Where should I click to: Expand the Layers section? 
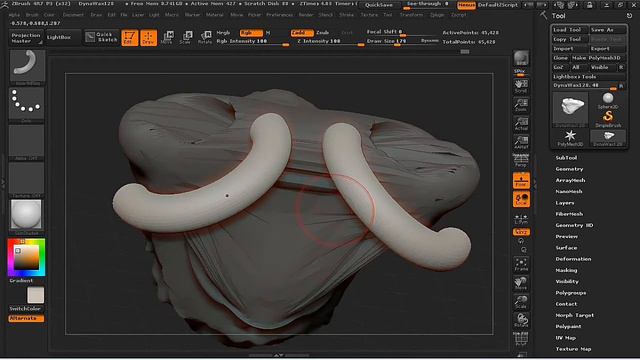pyautogui.click(x=564, y=203)
